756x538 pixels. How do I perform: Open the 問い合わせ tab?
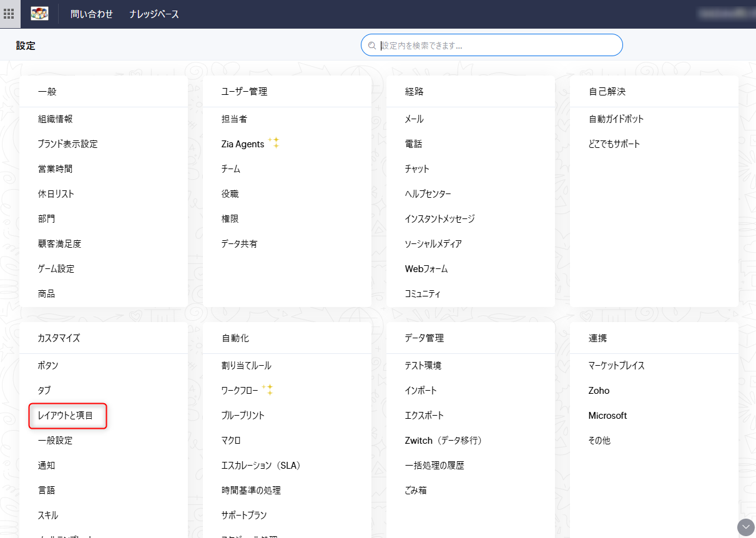coord(92,14)
